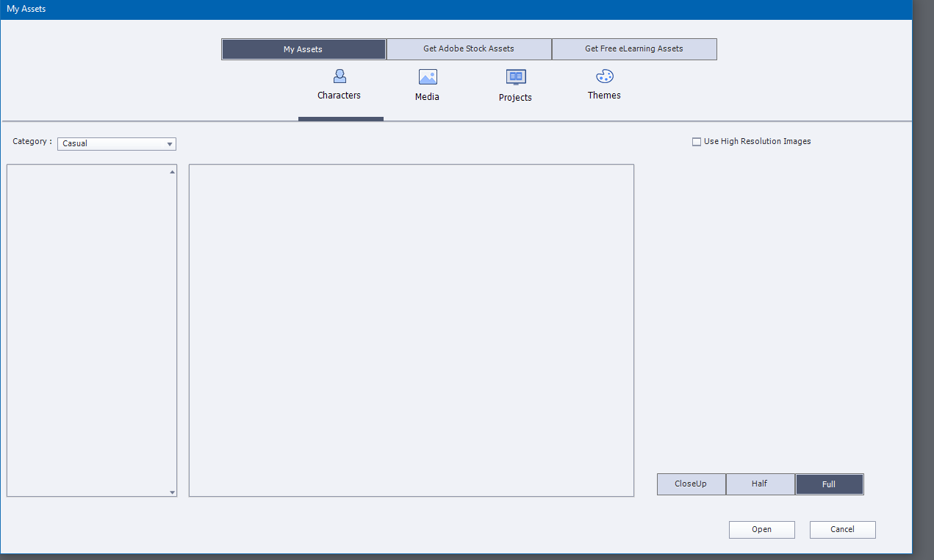Screen dimensions: 934x560
Task: Switch to the My Assets tab
Action: click(x=303, y=49)
